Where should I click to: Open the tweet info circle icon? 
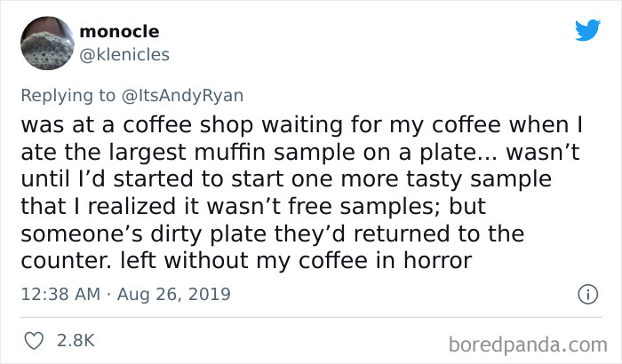pos(587,295)
